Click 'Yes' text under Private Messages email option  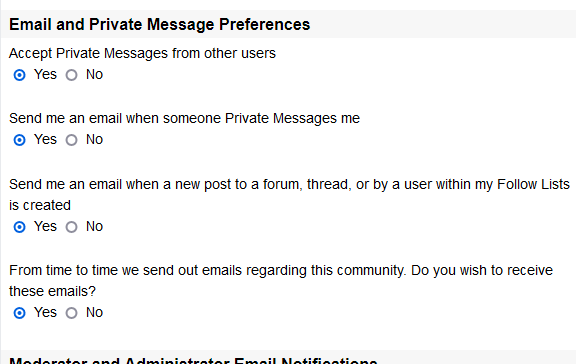[45, 140]
